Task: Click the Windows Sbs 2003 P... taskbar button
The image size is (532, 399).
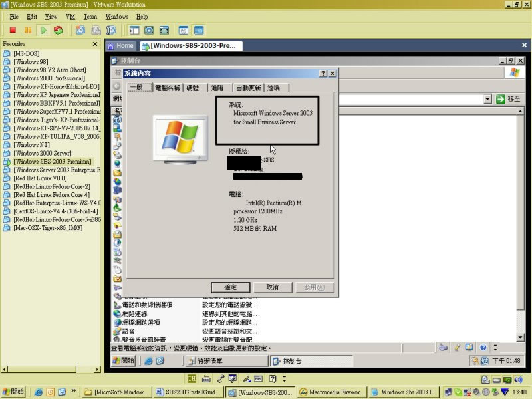Action: [x=404, y=392]
